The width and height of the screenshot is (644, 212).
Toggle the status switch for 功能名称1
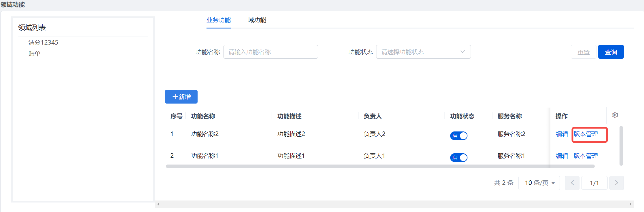pyautogui.click(x=459, y=158)
